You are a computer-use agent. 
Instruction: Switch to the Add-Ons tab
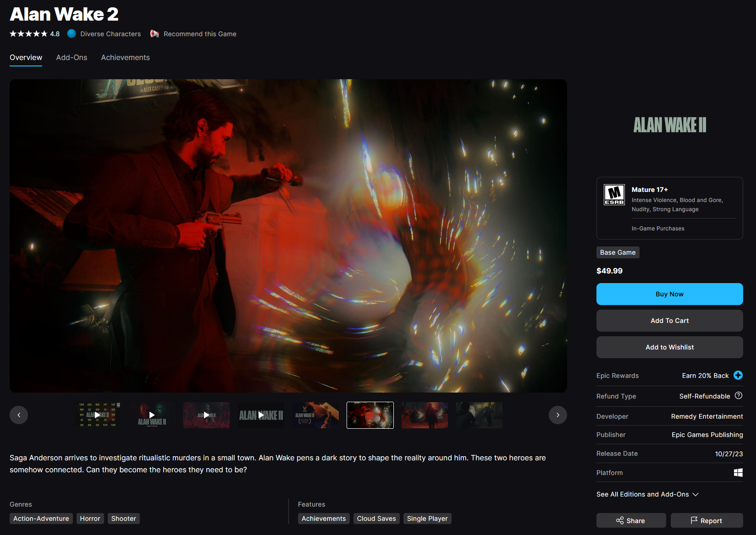click(x=72, y=57)
